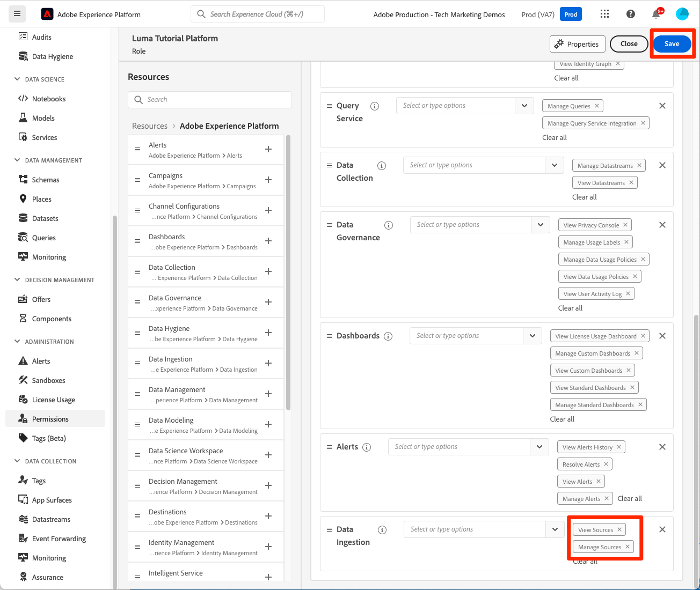Save the role changes
Viewport: 700px width, 590px height.
[672, 44]
